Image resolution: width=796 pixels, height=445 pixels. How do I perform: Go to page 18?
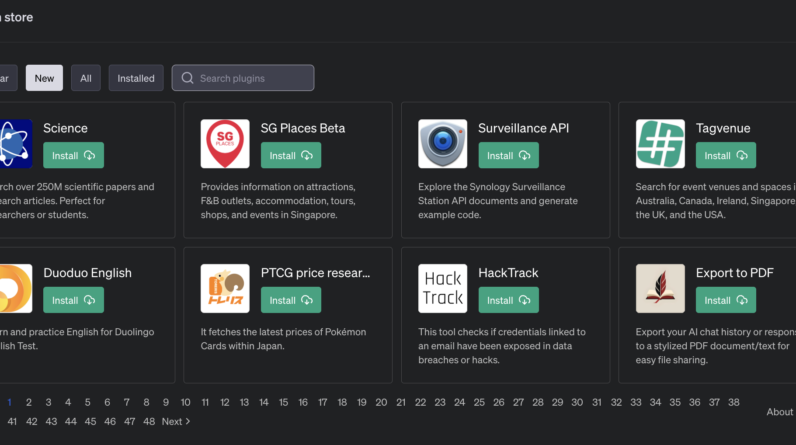coord(342,402)
